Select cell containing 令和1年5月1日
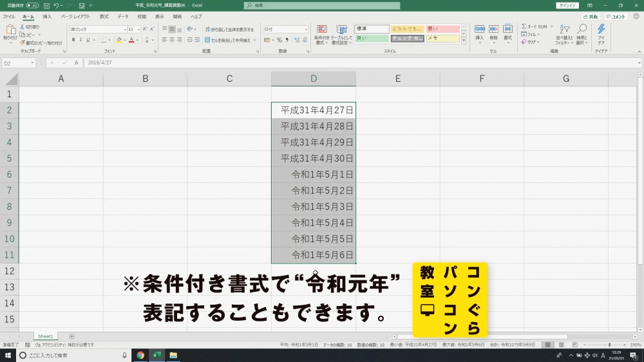This screenshot has height=362, width=644. (x=314, y=175)
